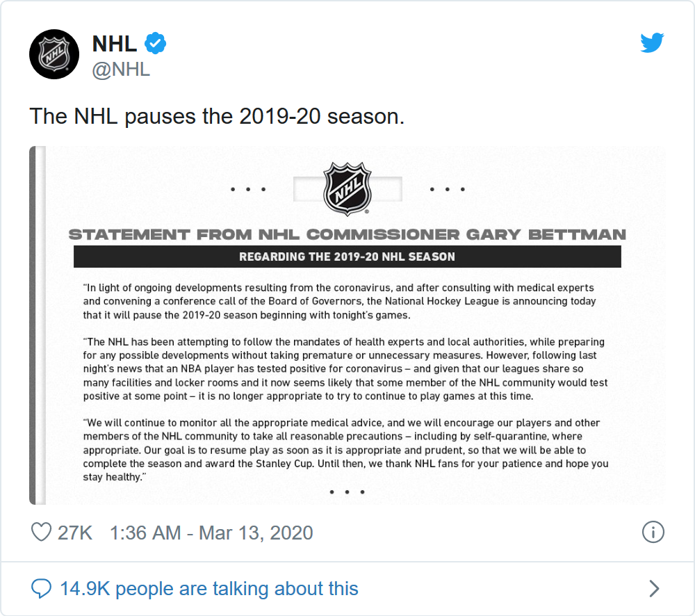This screenshot has height=616, width=695.
Task: Open the Twitter bird logo
Action: click(x=652, y=43)
